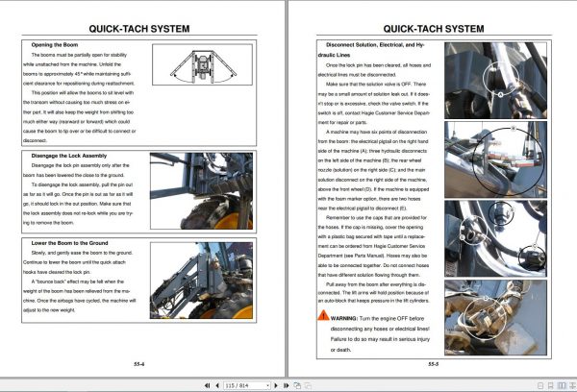Click the QUICK-TACH SYSTEM title on right page
The width and height of the screenshot is (577, 392).
coord(434,29)
